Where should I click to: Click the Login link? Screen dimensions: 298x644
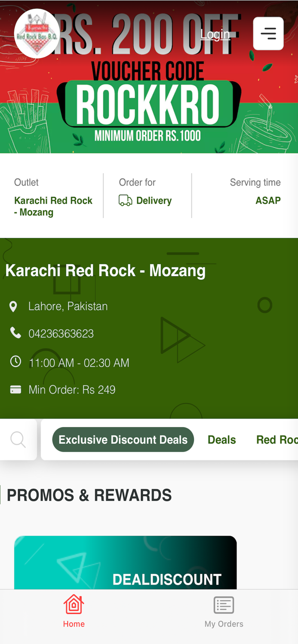click(x=215, y=34)
